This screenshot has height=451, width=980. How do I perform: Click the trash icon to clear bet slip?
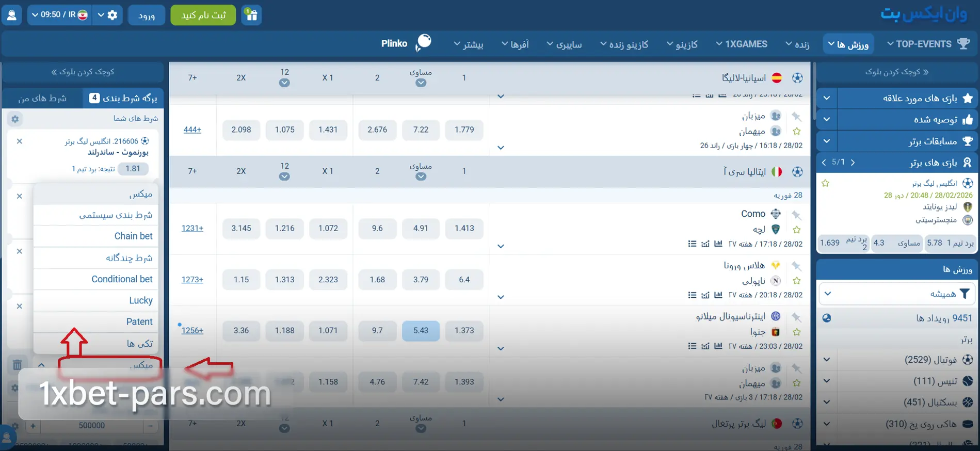(x=17, y=365)
